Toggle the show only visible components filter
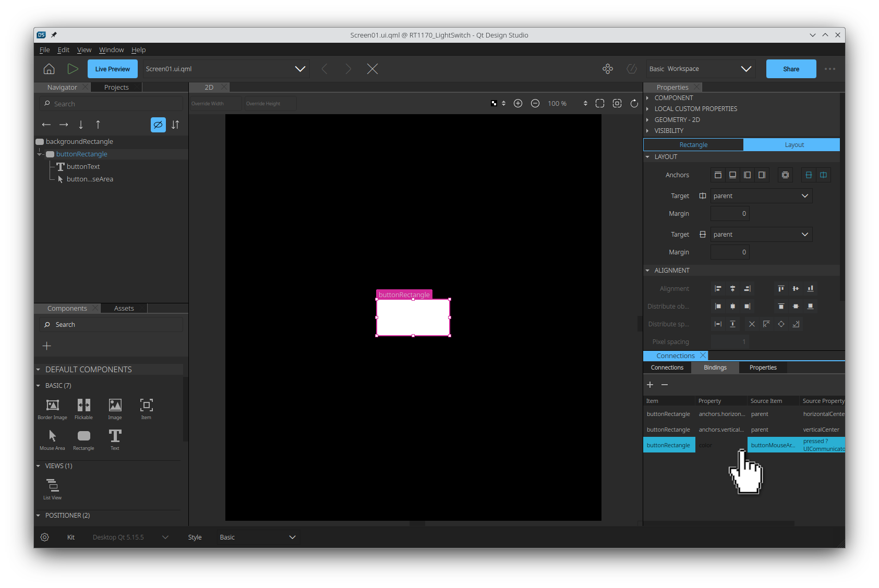 pyautogui.click(x=158, y=125)
